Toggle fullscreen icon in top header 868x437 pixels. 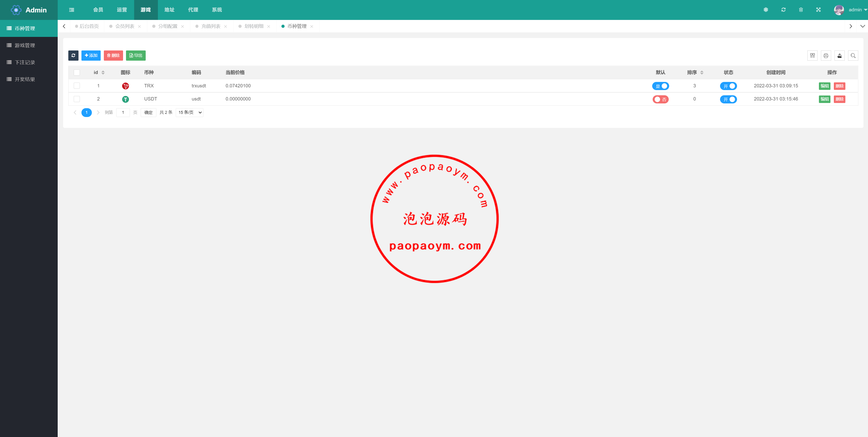click(818, 10)
